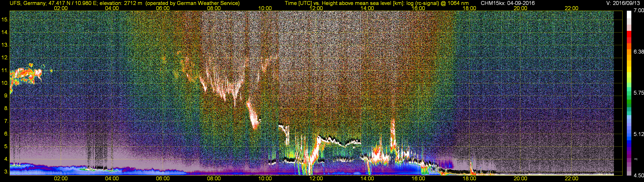Image resolution: width=644 pixels, height=182 pixels.
Task: Click the 02:00 label on the top time axis
Action: click(x=61, y=8)
